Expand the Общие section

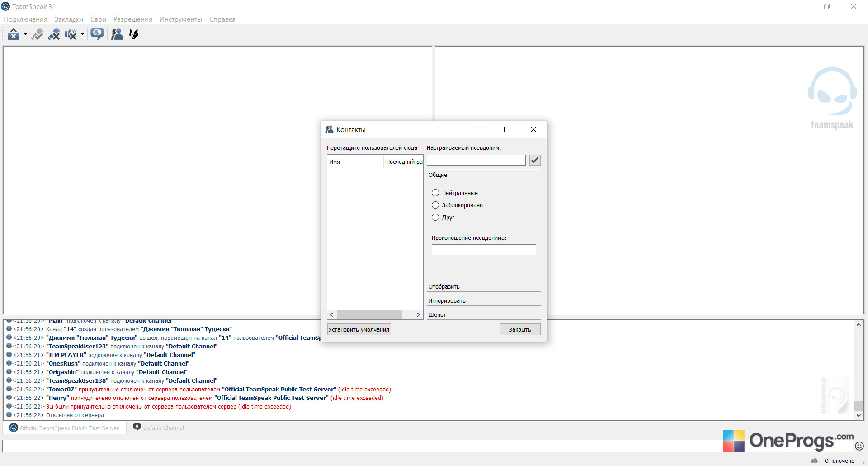pyautogui.click(x=484, y=175)
